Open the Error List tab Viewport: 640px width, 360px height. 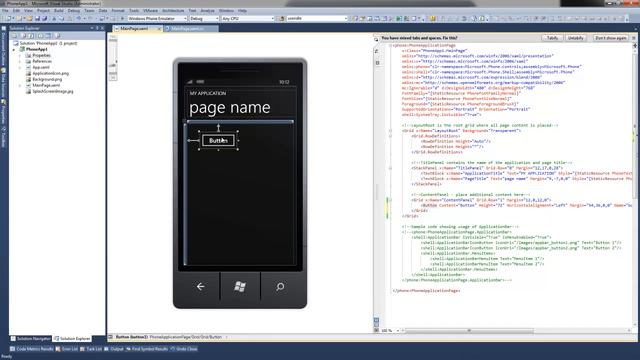[67, 349]
